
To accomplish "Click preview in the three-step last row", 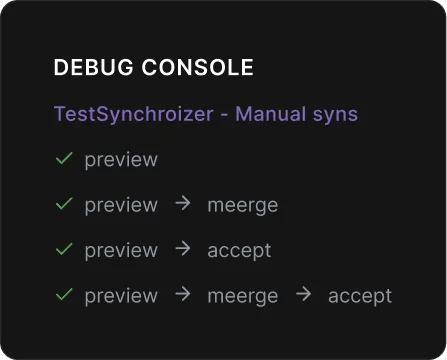I will pyautogui.click(x=121, y=296).
